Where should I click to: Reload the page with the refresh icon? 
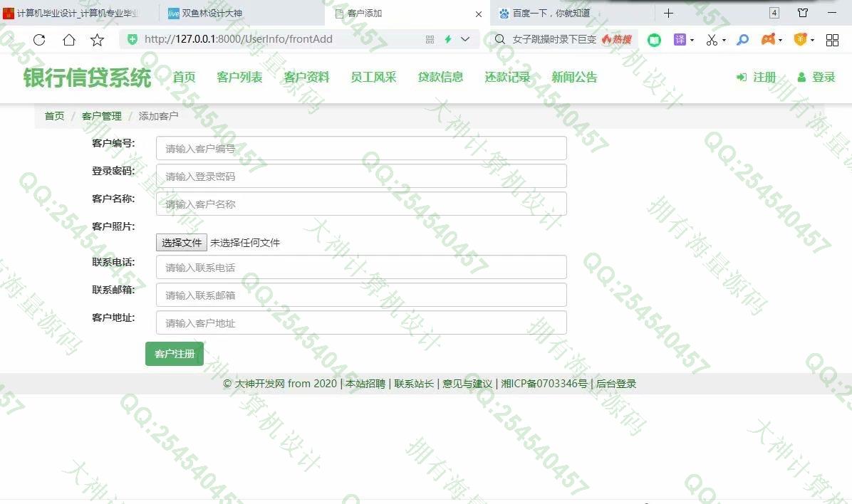coord(39,40)
